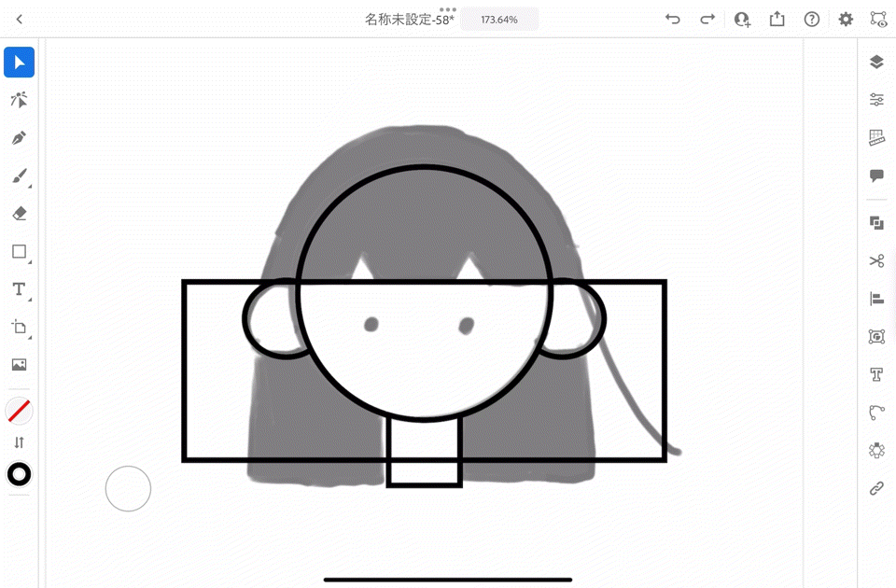Open the Comments panel
This screenshot has height=588, width=896.
pos(876,175)
